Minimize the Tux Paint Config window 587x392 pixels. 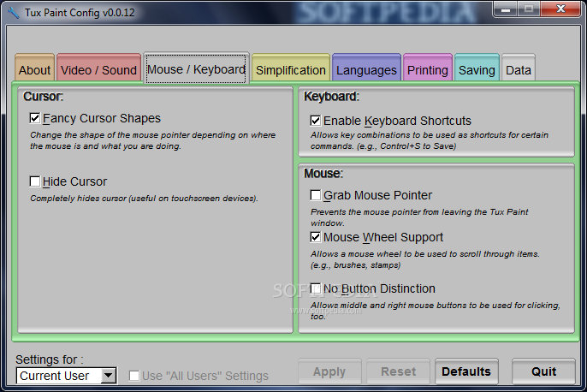506,9
